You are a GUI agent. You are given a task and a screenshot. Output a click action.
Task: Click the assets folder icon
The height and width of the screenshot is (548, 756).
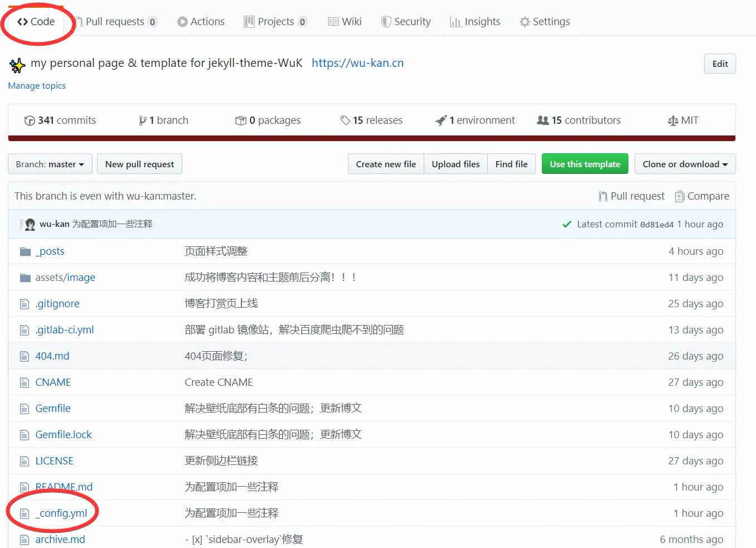click(x=25, y=278)
